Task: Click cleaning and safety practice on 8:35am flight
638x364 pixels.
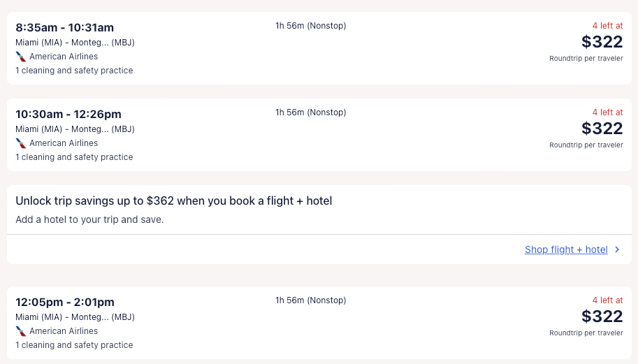Action: [74, 71]
